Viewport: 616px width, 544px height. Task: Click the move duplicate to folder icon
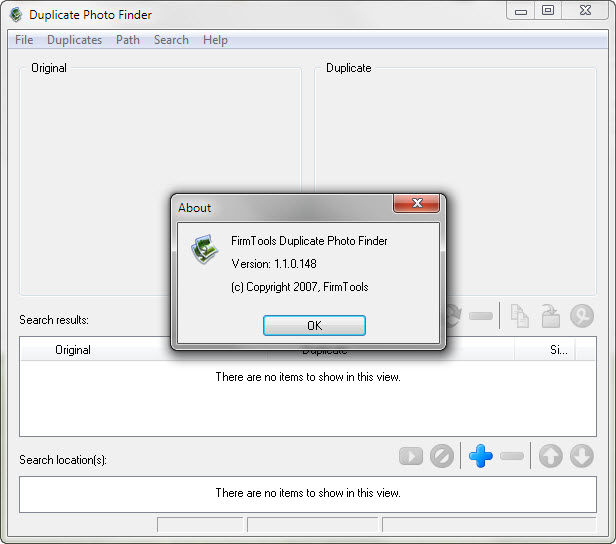pyautogui.click(x=551, y=316)
